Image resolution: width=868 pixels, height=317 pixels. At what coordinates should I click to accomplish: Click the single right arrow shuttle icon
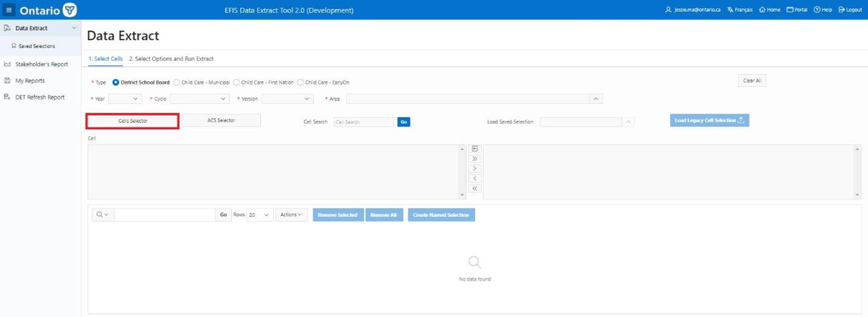tap(475, 169)
